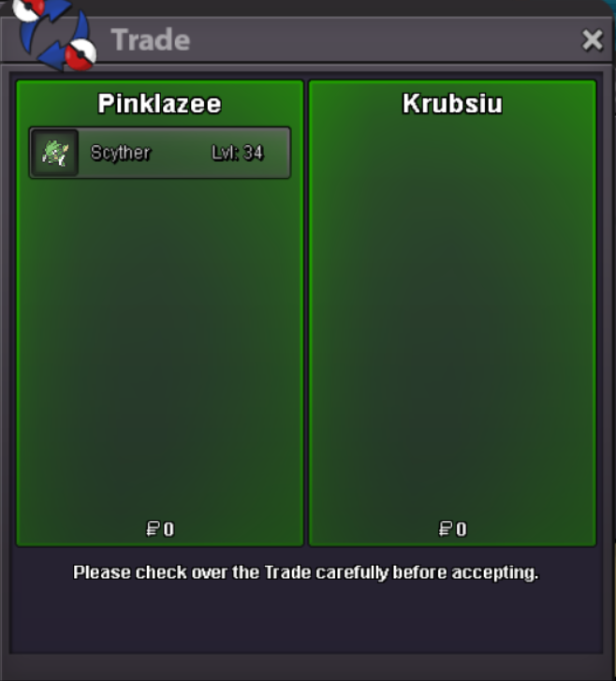Click the Poké Ball beside the Trade title
This screenshot has height=681, width=616.
click(81, 54)
